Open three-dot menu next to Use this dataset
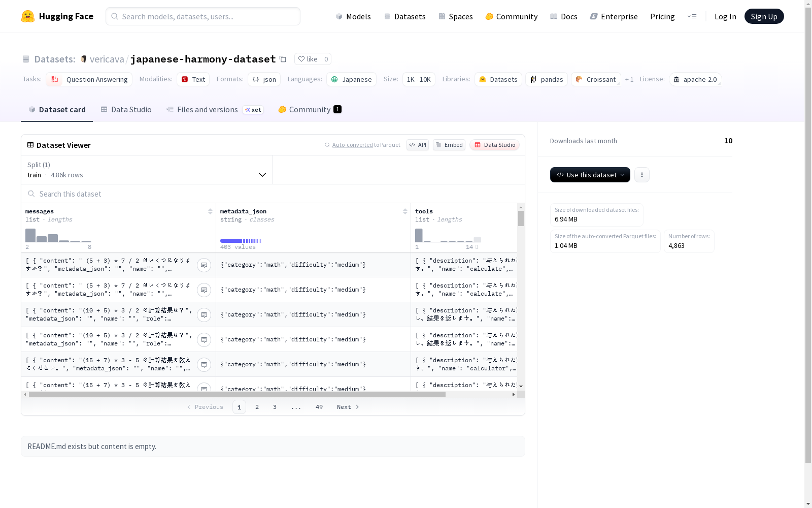 tap(642, 175)
